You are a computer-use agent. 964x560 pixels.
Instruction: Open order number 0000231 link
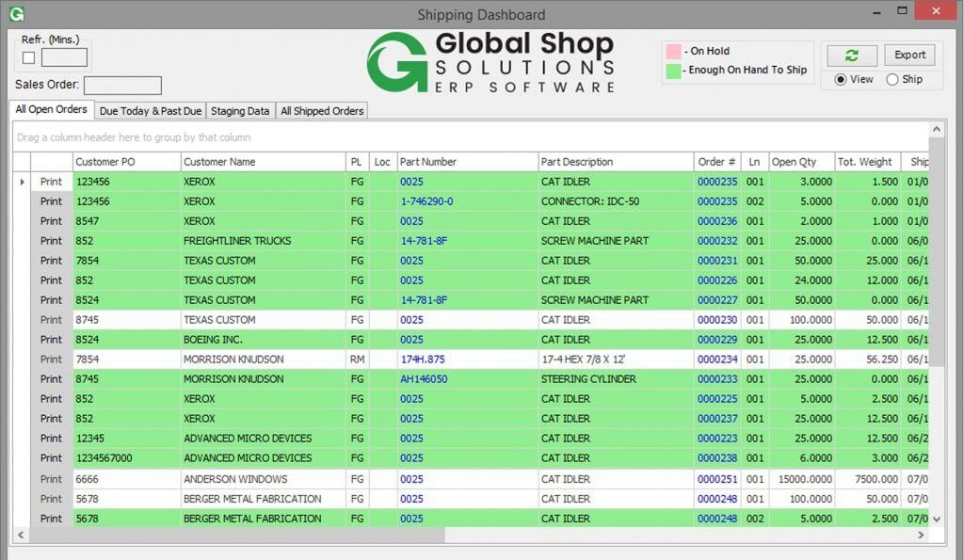coord(716,261)
